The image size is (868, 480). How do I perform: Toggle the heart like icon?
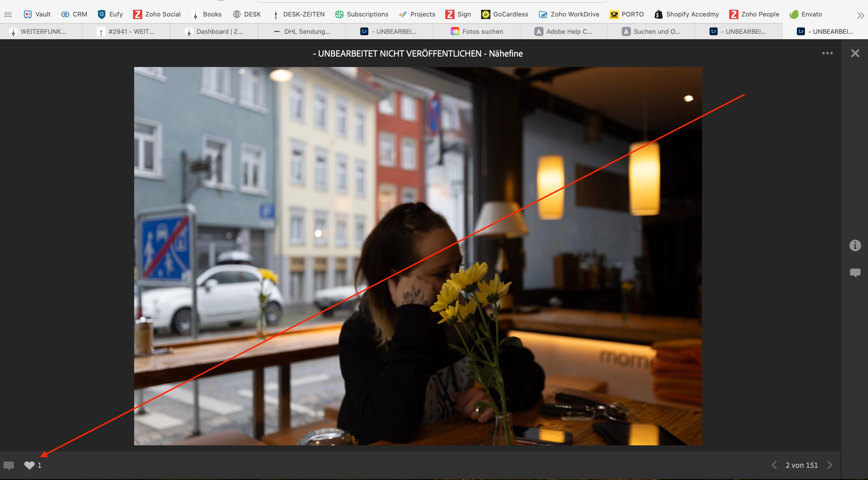[29, 465]
